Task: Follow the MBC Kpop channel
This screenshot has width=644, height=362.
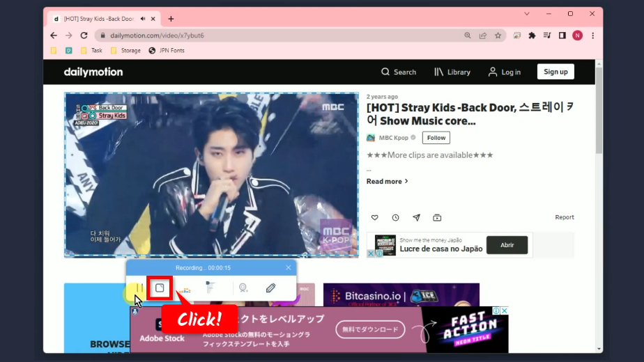Action: [436, 138]
